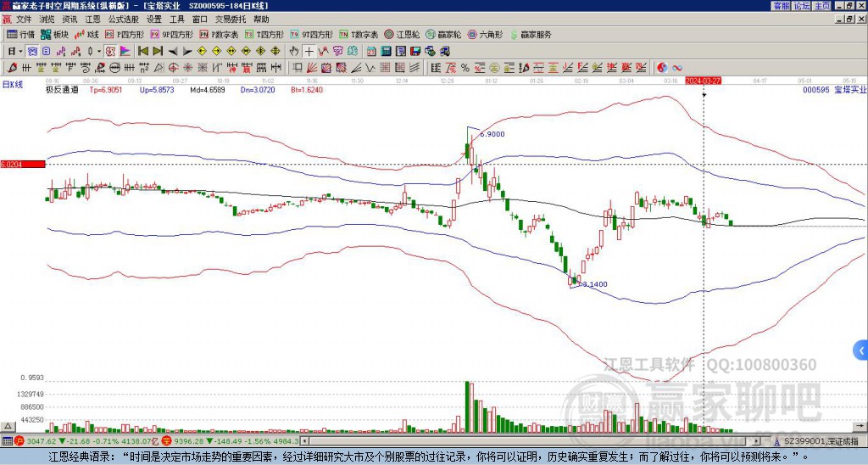
Task: Toggle the crosshair cursor tool
Action: point(309,51)
